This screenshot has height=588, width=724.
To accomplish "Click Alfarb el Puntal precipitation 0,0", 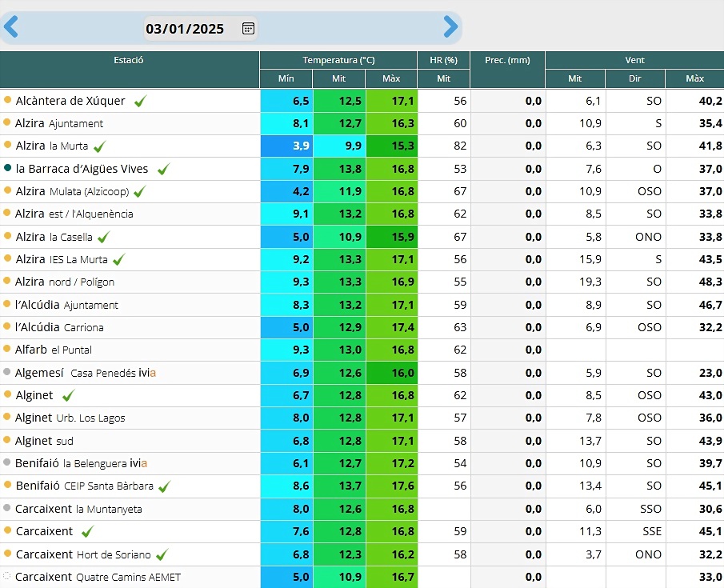I will pyautogui.click(x=534, y=350).
